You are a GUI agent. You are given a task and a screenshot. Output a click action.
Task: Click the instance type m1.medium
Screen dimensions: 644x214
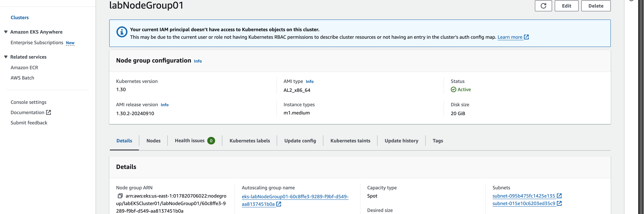click(296, 113)
